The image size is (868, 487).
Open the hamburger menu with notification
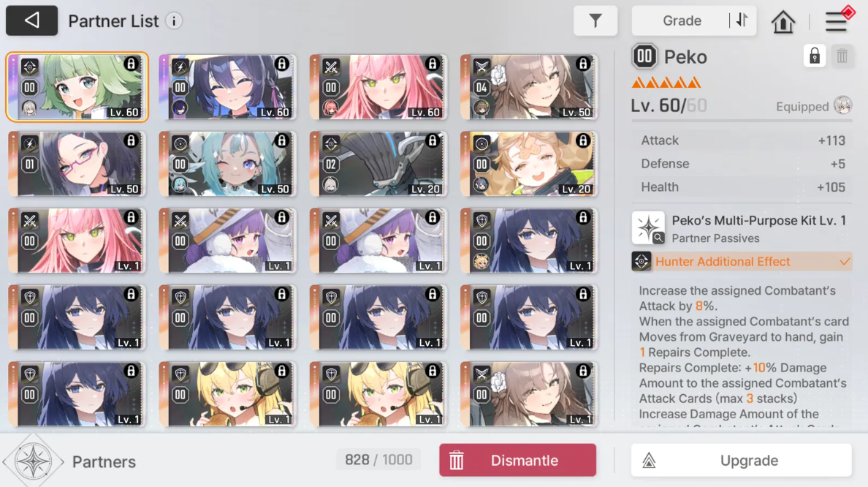(837, 21)
